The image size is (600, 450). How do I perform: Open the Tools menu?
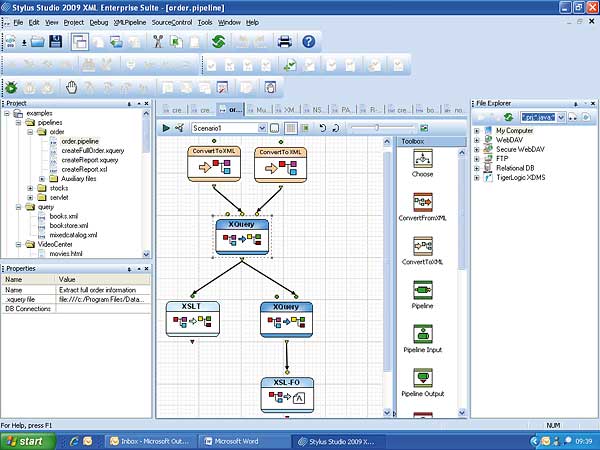[x=205, y=23]
